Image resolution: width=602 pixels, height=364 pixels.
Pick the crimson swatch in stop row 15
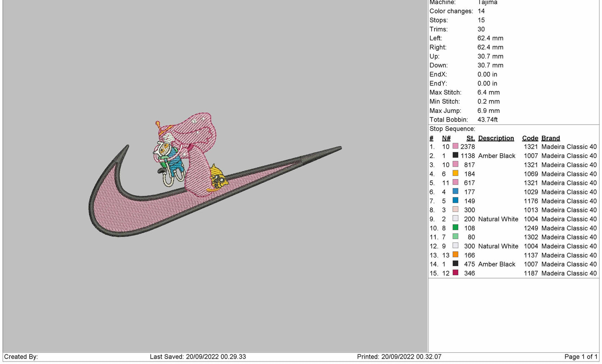(455, 273)
